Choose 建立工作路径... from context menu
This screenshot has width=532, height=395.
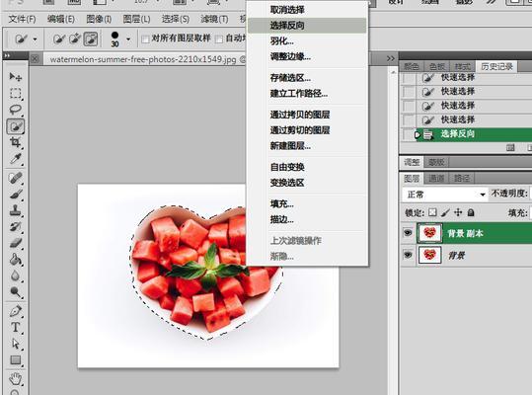click(x=307, y=94)
